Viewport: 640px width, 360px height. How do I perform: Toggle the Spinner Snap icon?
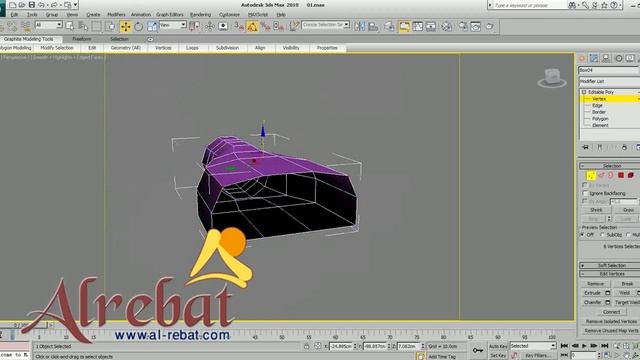(x=279, y=27)
